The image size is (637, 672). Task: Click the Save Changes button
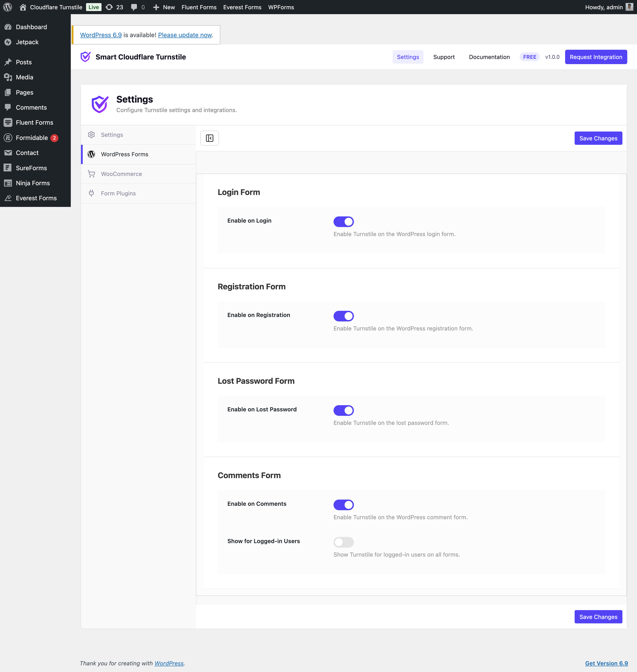pyautogui.click(x=598, y=138)
